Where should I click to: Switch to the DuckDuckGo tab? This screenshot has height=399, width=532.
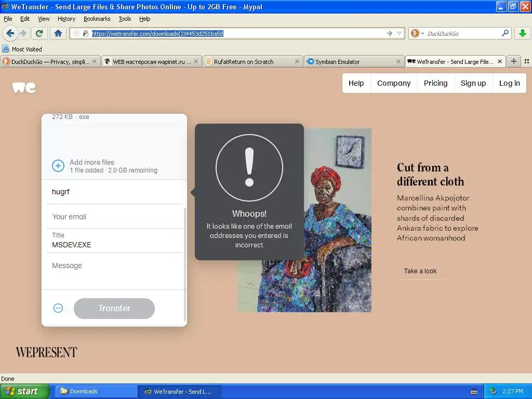[50, 61]
